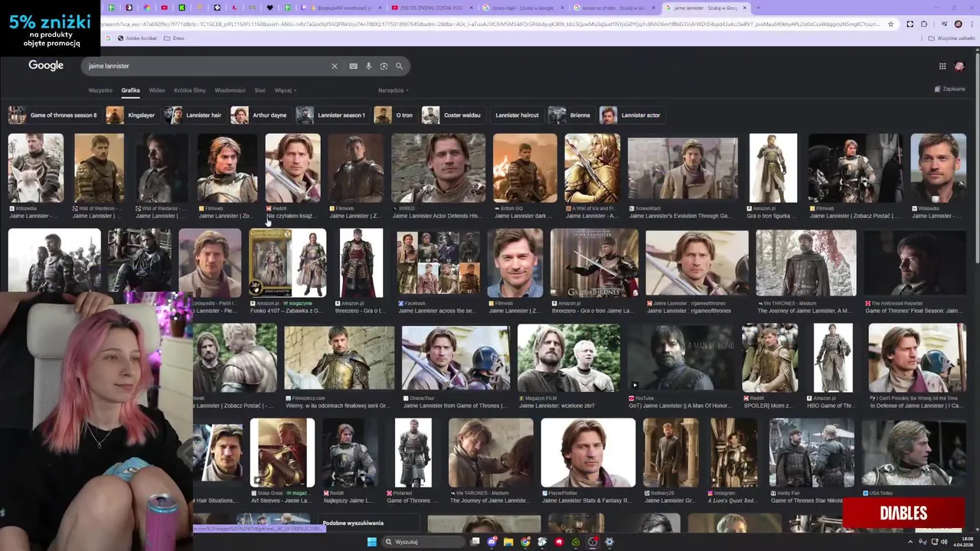980x551 pixels.
Task: Open OBS Studio from the taskbar
Action: [593, 542]
